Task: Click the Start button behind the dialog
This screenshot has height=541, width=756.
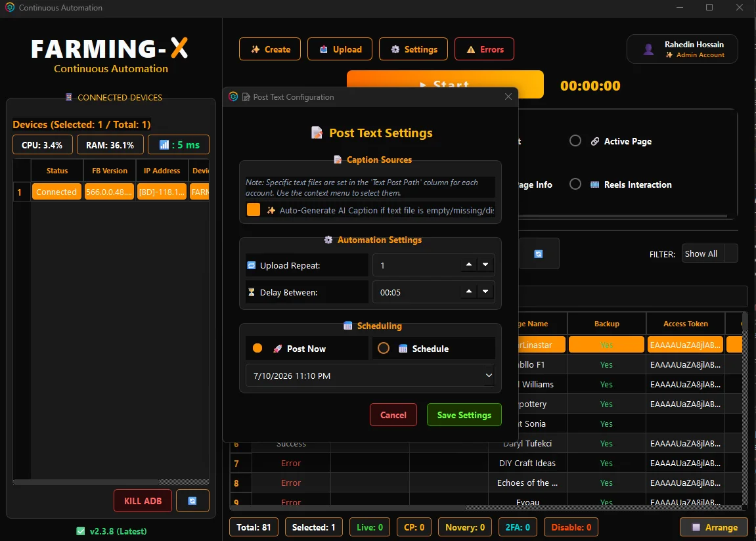Action: [445, 79]
